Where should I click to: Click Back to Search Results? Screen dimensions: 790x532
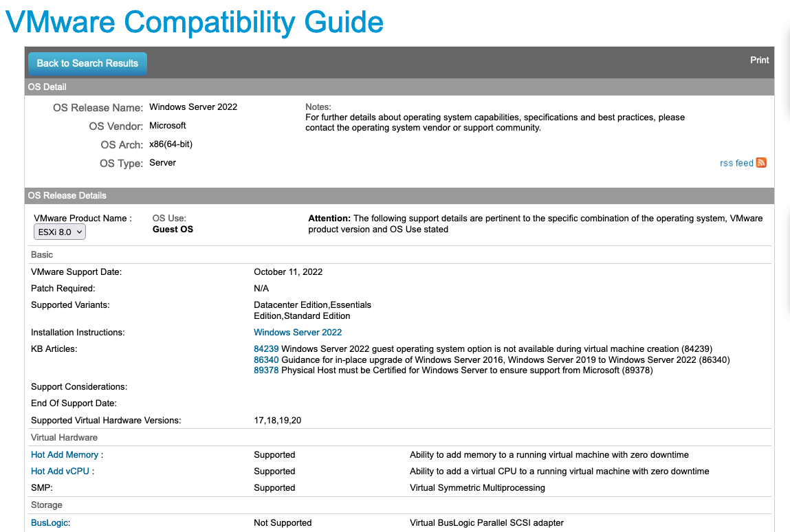point(87,63)
